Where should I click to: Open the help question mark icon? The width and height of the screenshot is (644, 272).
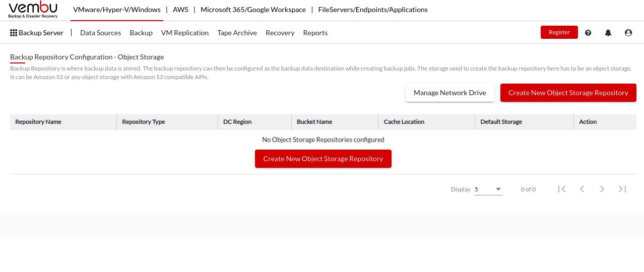[588, 33]
